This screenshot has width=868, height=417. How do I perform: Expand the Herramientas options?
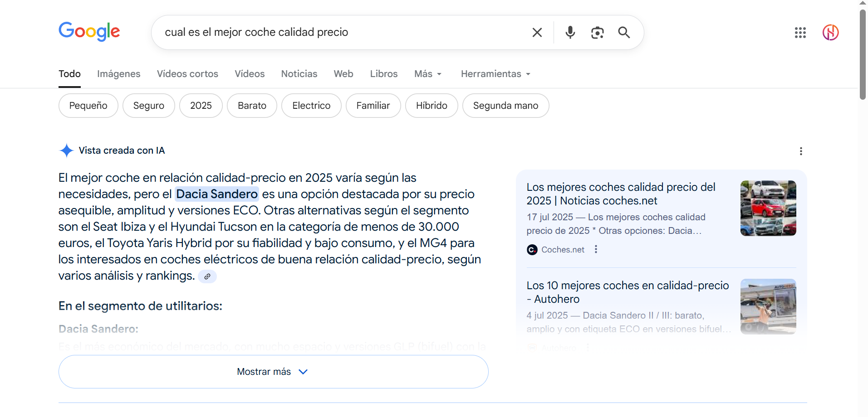pos(495,73)
